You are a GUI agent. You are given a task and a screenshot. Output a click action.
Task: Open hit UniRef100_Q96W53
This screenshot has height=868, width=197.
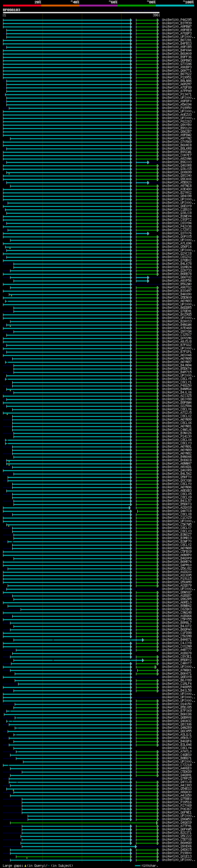click(x=177, y=819)
